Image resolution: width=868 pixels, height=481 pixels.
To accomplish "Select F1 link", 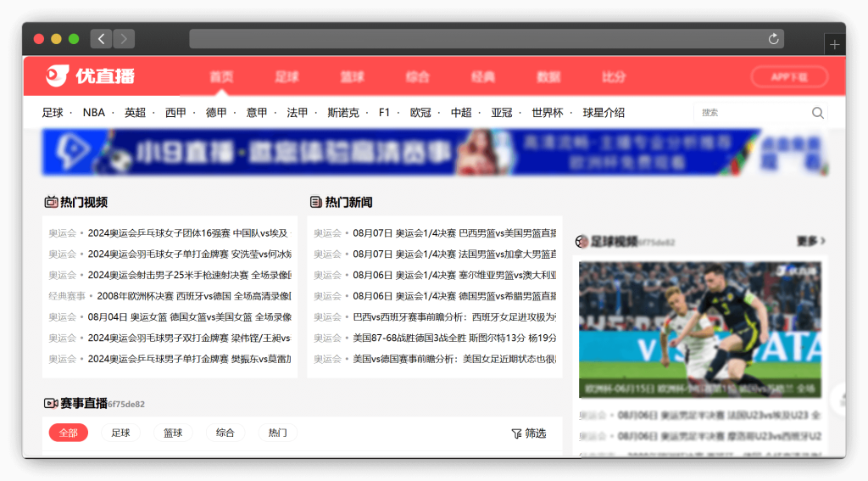I will pyautogui.click(x=384, y=113).
